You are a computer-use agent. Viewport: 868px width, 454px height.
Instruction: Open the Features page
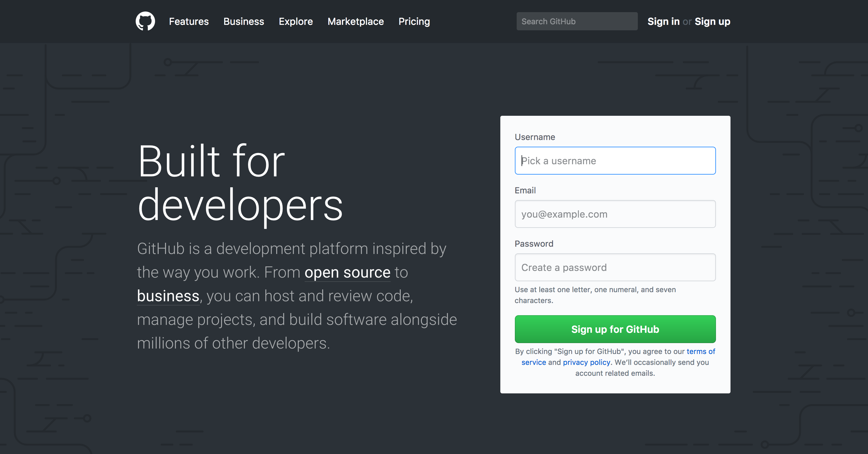pos(189,22)
